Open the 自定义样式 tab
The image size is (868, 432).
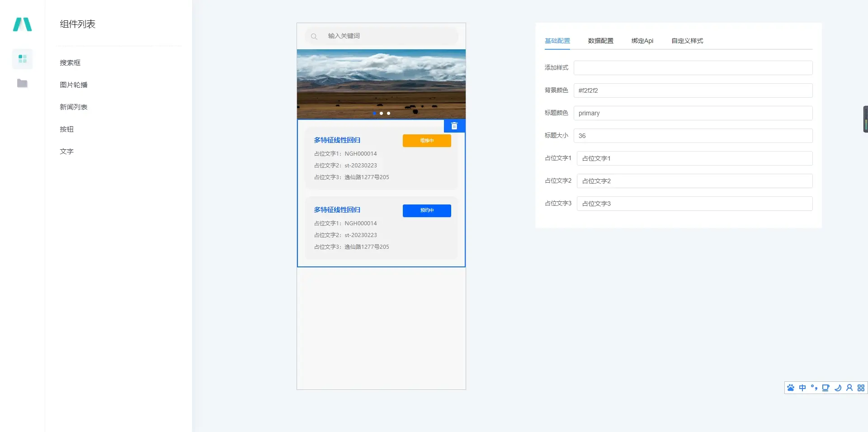[x=687, y=41]
